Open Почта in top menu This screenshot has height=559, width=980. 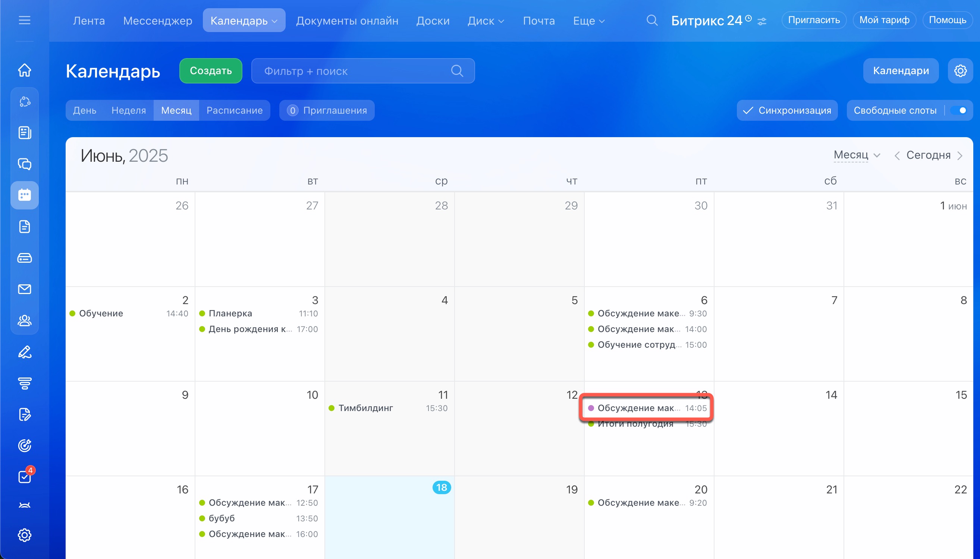(x=538, y=20)
